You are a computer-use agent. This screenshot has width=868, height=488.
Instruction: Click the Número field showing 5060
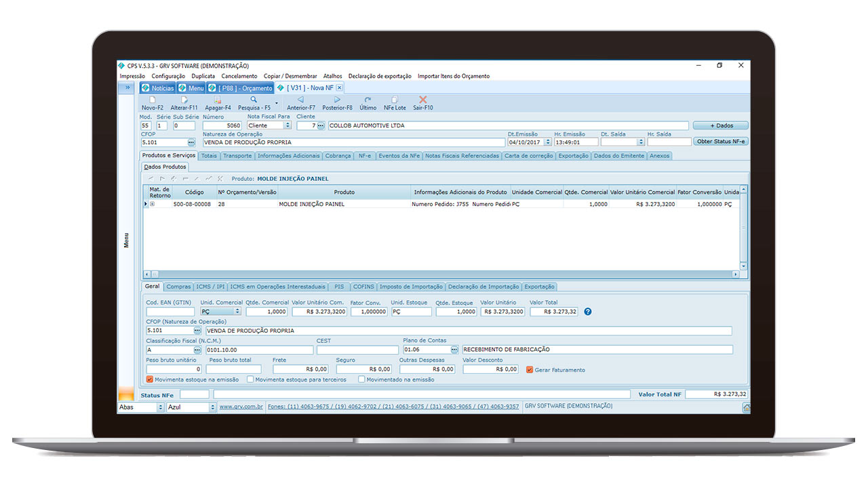[x=222, y=125]
